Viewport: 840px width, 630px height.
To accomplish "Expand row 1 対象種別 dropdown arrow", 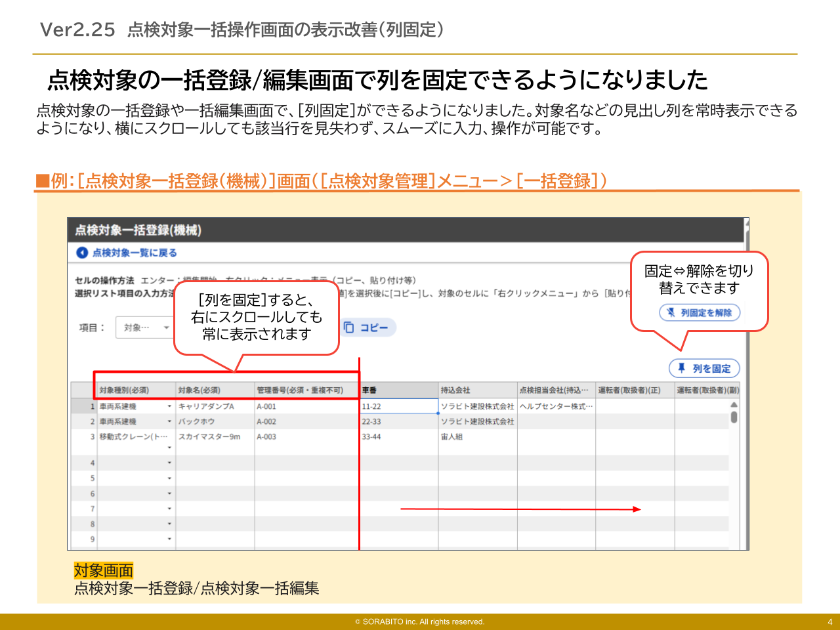I will click(169, 407).
